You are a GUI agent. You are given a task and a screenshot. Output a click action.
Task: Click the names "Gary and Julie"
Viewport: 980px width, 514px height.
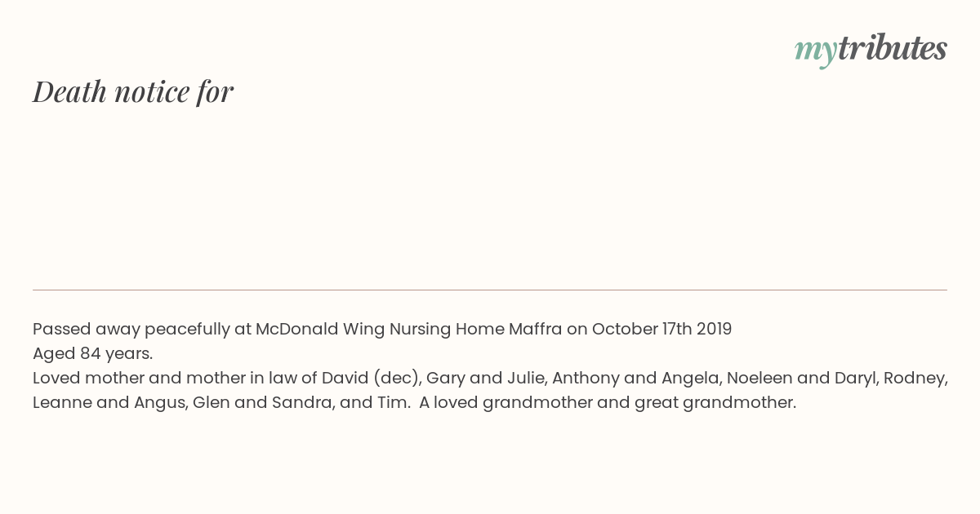[x=486, y=379]
